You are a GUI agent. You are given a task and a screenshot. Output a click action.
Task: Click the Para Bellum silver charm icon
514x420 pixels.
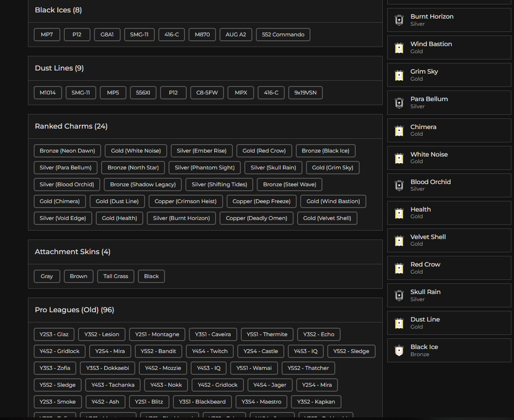pyautogui.click(x=399, y=103)
